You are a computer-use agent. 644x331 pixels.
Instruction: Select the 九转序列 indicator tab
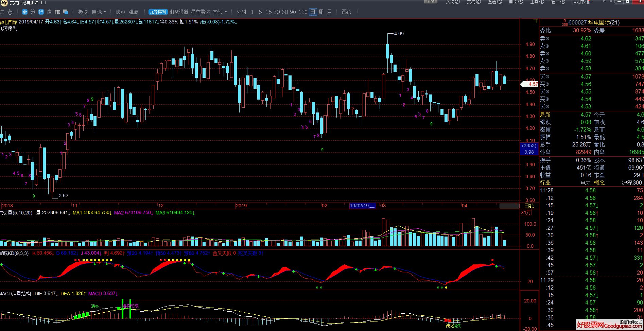coord(158,12)
